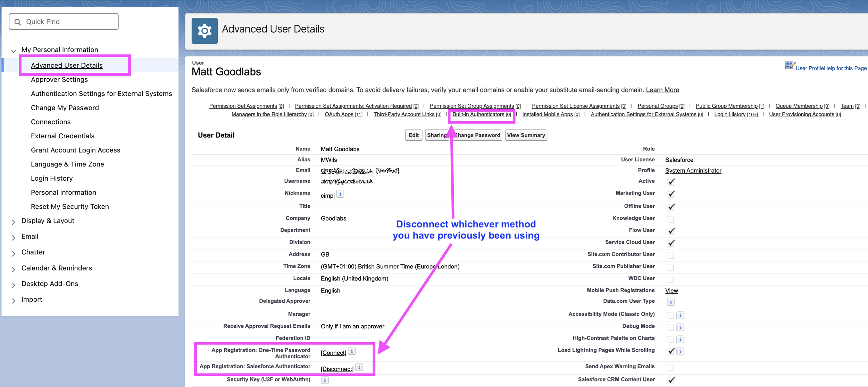The image size is (868, 387).
Task: Jump to Login History [10+] related list
Action: (736, 114)
